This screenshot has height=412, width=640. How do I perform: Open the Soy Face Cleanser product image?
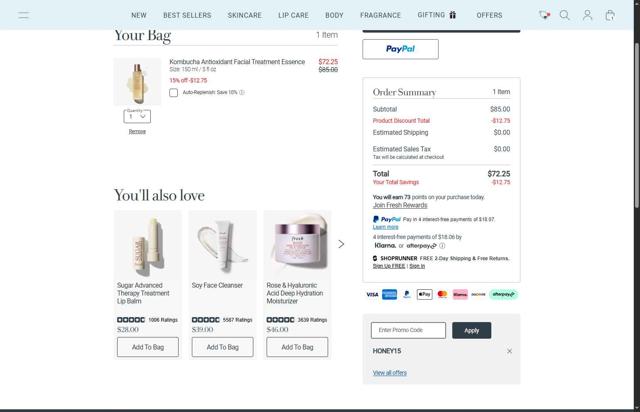coord(222,244)
